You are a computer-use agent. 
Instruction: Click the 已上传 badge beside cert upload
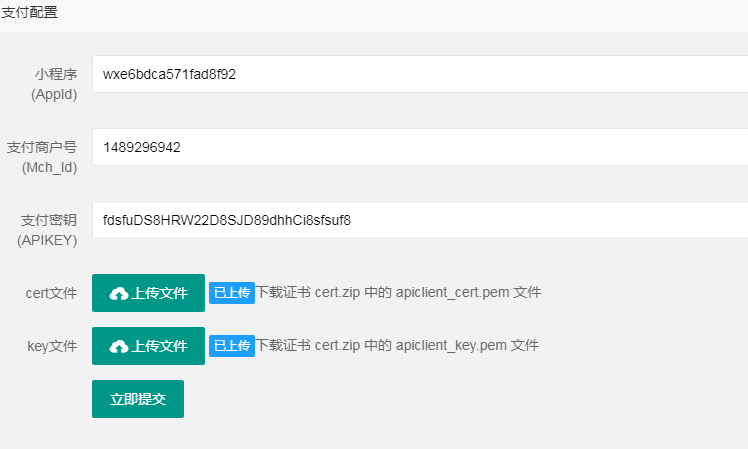point(232,293)
